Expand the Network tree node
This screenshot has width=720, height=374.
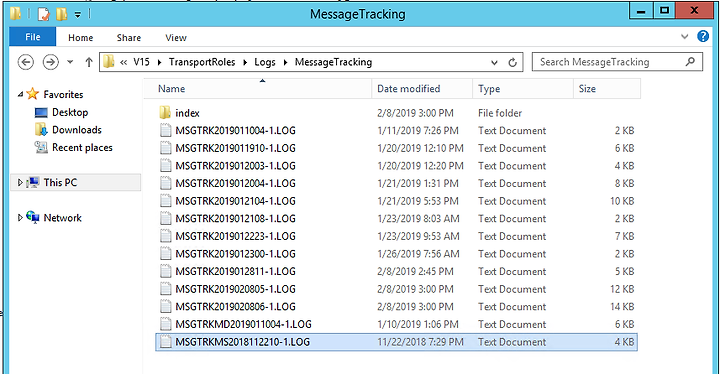tap(20, 218)
